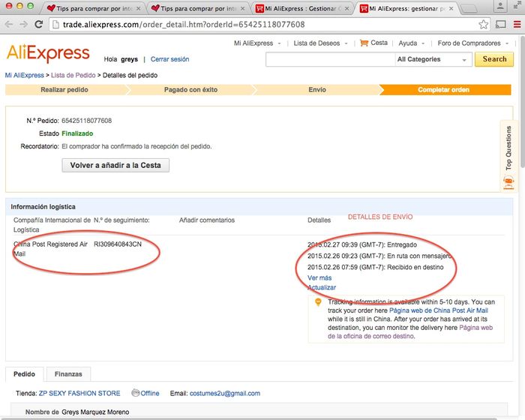Image resolution: width=525 pixels, height=420 pixels.
Task: Click the cast screen icon in toolbar
Action: [x=500, y=25]
